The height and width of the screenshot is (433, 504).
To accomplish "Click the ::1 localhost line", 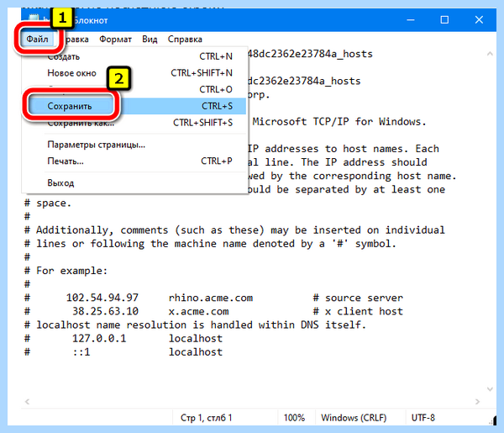I will pos(123,352).
